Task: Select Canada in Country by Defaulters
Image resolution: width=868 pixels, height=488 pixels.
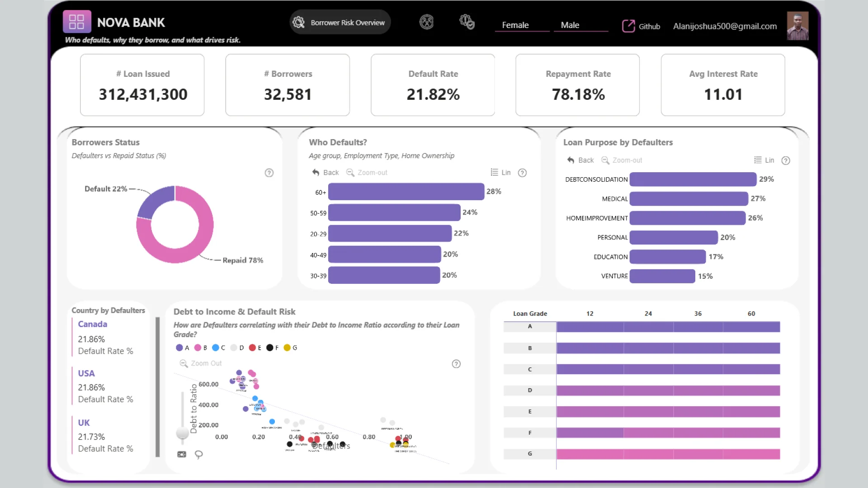Action: 93,324
